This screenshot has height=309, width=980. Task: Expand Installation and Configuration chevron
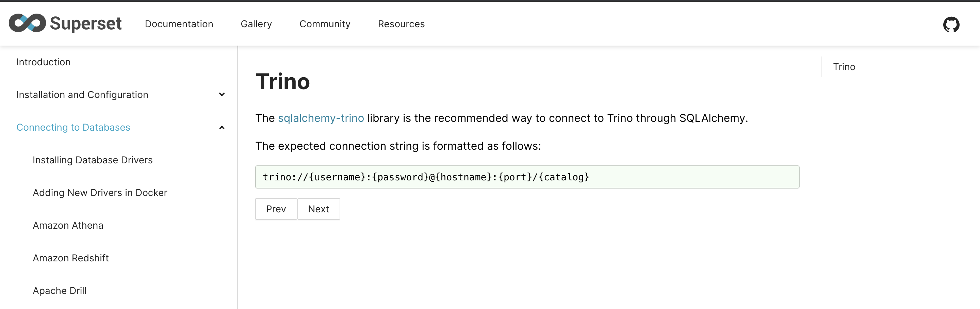click(222, 94)
